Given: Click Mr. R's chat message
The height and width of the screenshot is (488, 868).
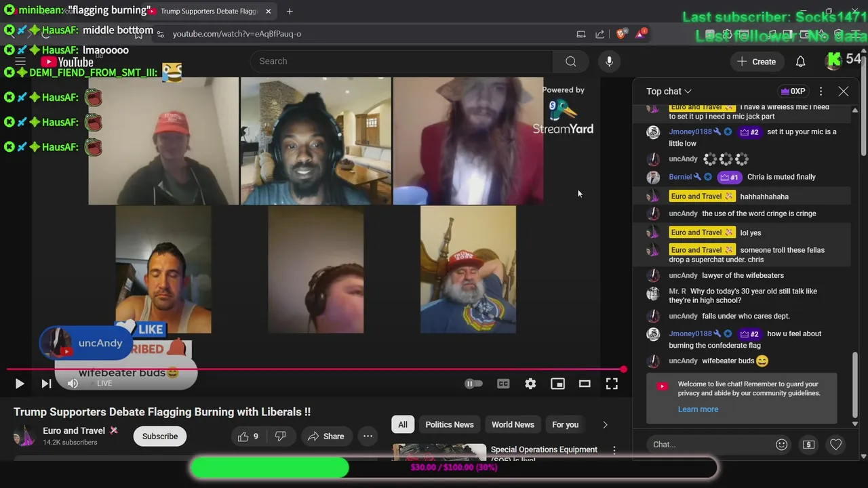Looking at the screenshot, I should (741, 296).
